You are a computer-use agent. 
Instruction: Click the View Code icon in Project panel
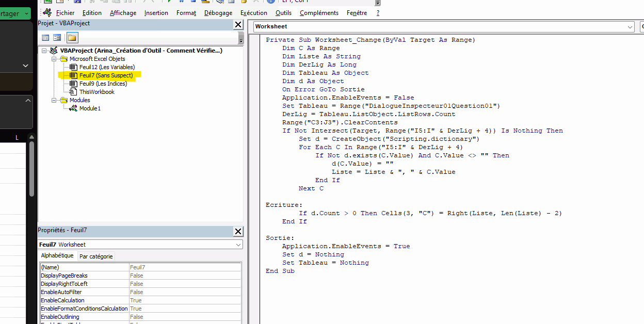pyautogui.click(x=45, y=38)
